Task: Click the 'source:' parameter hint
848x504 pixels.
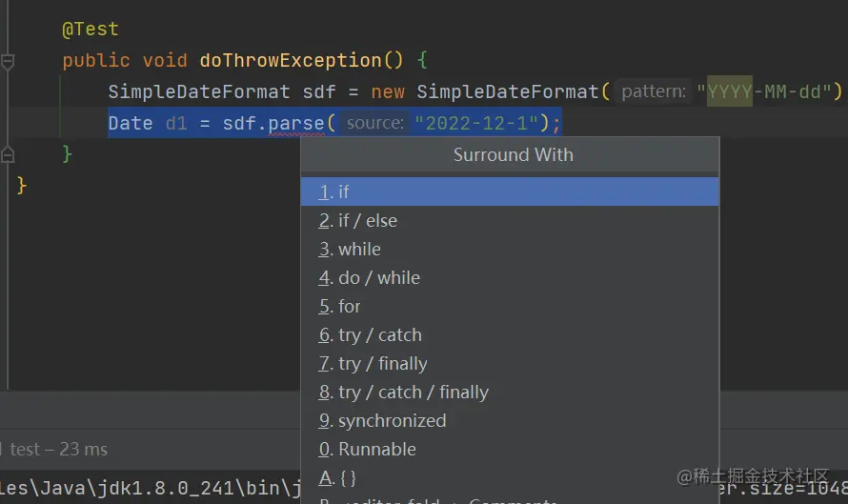Action: point(374,123)
